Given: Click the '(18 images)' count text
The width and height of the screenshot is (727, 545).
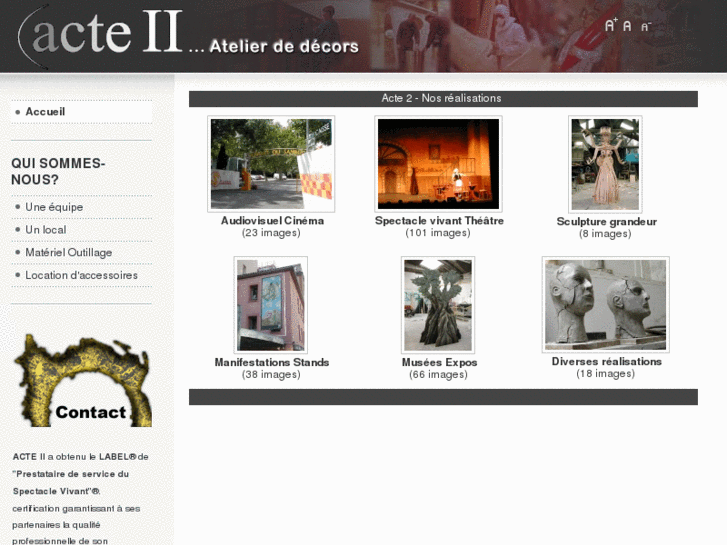Looking at the screenshot, I should click(606, 373).
